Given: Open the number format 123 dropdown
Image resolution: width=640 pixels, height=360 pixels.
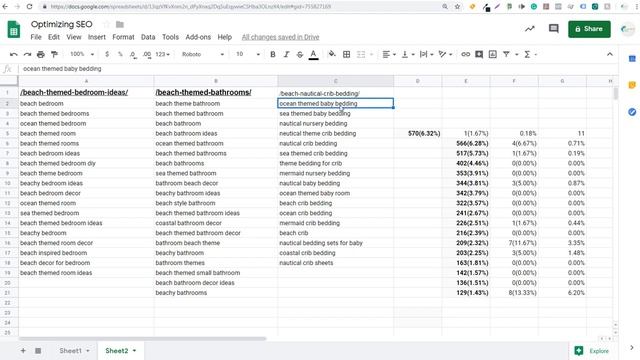Looking at the screenshot, I should point(162,54).
